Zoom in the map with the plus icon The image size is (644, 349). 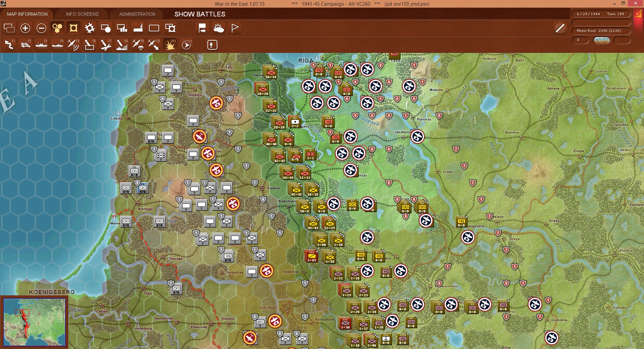pyautogui.click(x=25, y=28)
